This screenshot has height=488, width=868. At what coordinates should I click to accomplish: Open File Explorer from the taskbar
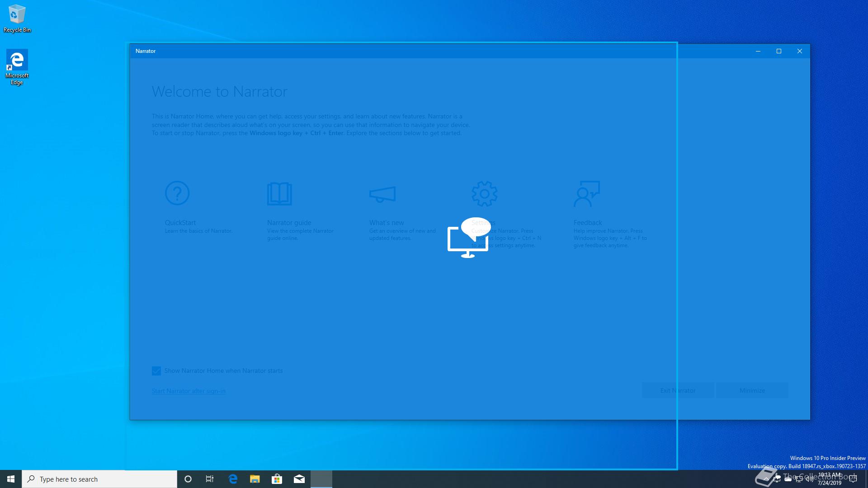[255, 479]
